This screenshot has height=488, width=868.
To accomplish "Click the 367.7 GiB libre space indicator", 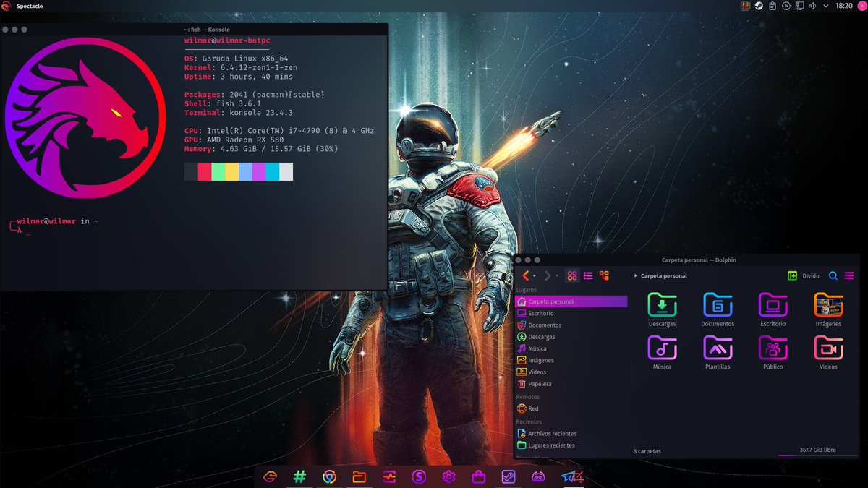I will click(x=817, y=450).
